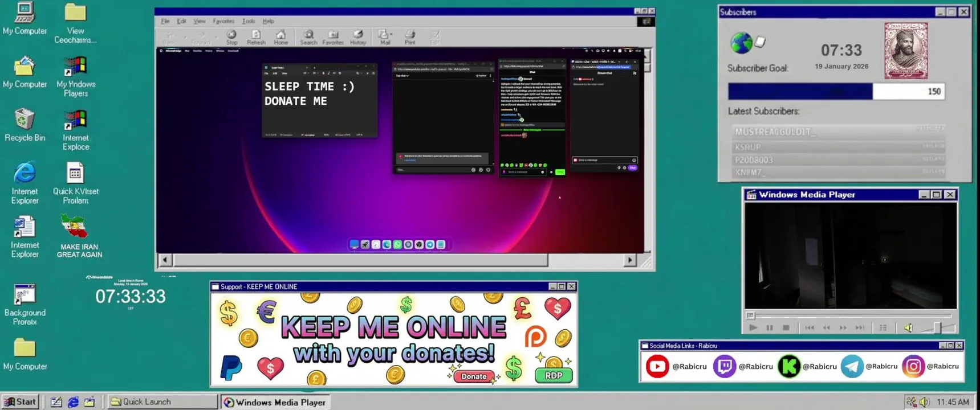Screen dimensions: 980x410
Task: Toggle mute speaker in Windows Media Player
Action: click(x=908, y=328)
